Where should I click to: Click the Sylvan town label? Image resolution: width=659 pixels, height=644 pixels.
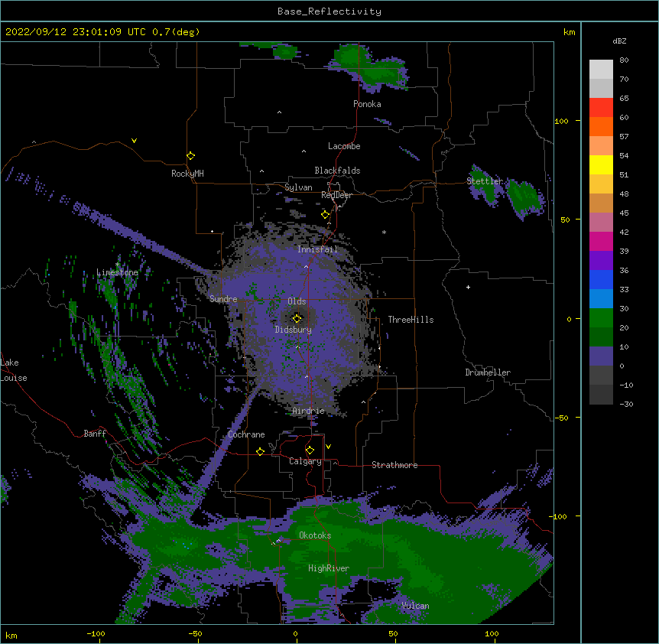click(x=298, y=187)
